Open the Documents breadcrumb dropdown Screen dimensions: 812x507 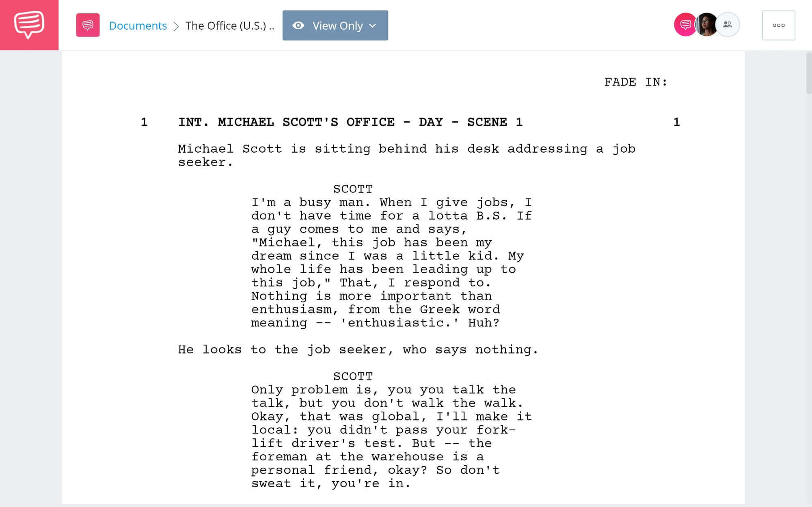137,24
